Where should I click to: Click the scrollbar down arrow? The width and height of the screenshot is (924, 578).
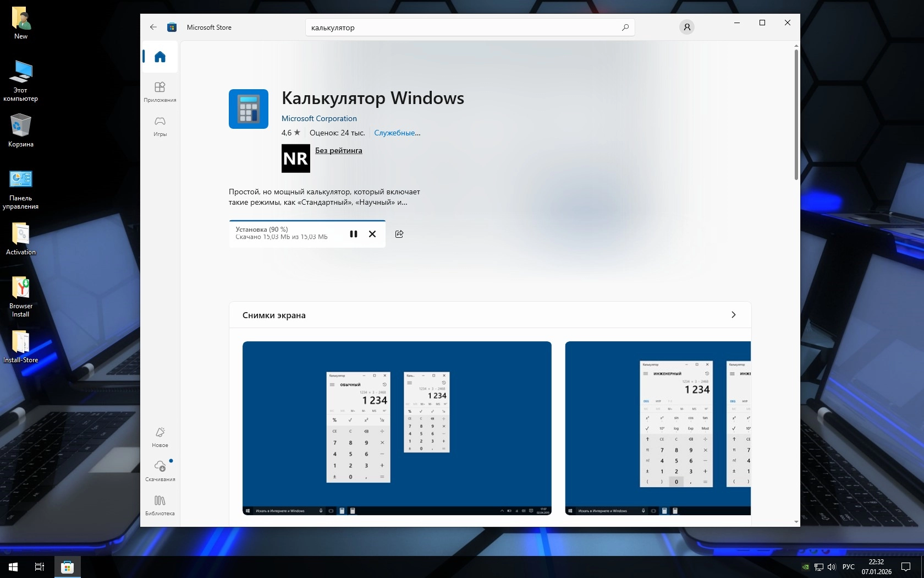pyautogui.click(x=796, y=522)
